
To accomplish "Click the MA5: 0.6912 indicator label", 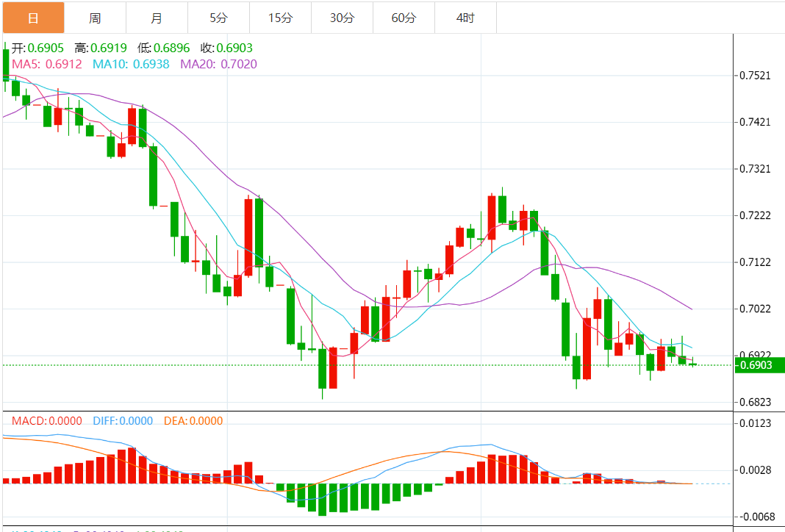I will point(47,64).
